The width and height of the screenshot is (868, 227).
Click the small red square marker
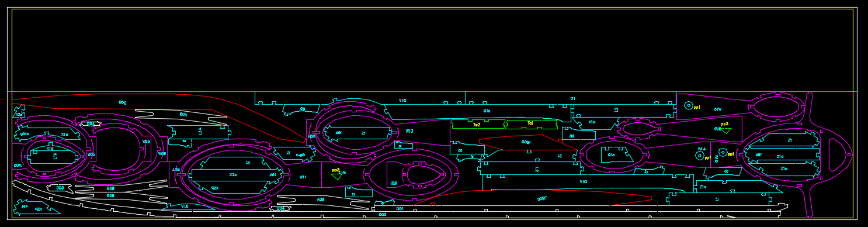pyautogui.click(x=433, y=204)
